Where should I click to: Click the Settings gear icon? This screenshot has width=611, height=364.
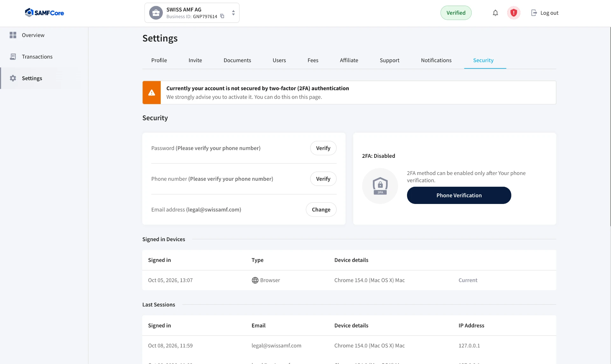coord(13,78)
